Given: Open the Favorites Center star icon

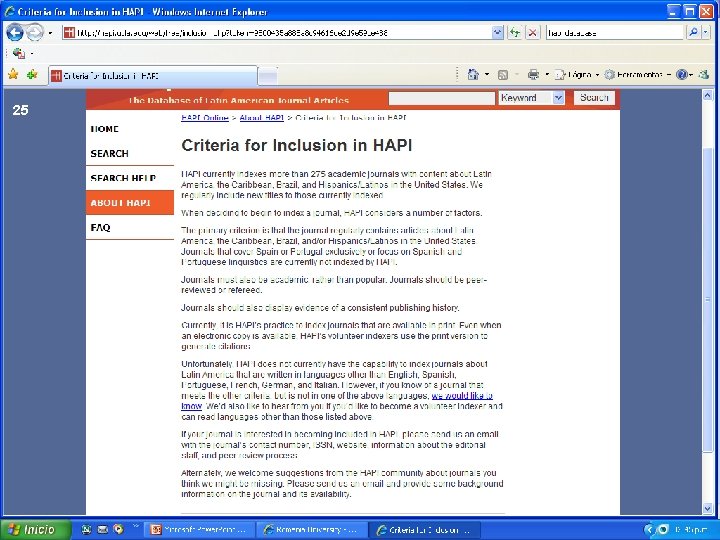Looking at the screenshot, I should (x=13, y=74).
